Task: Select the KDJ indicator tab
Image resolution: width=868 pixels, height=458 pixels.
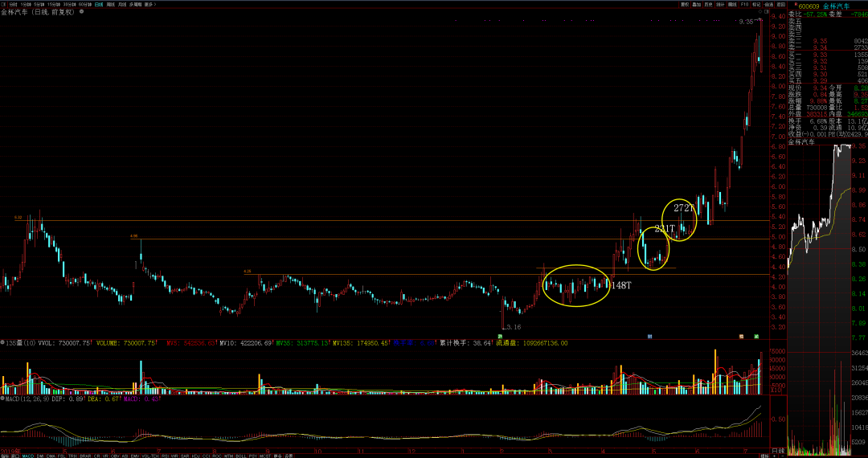Action: coord(196,456)
